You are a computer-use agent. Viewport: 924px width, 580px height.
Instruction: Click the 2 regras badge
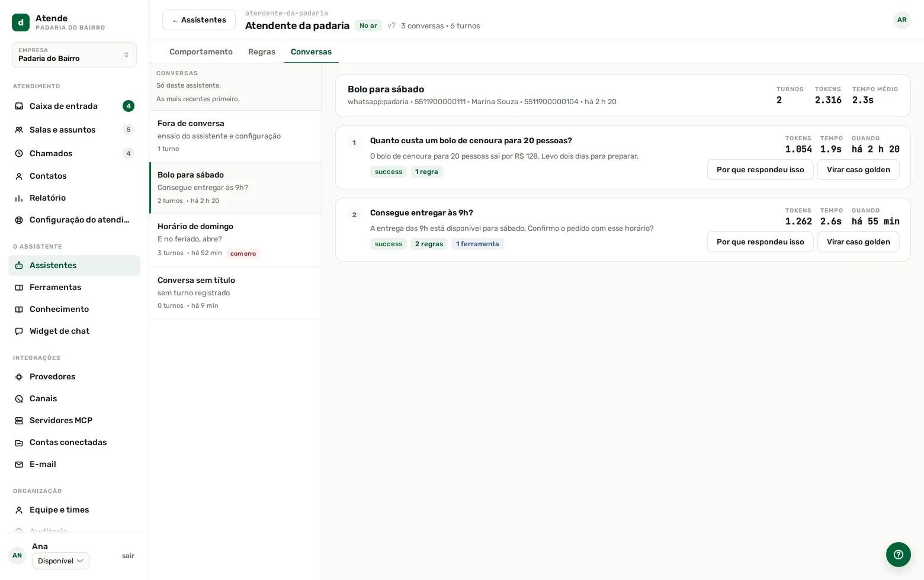429,244
